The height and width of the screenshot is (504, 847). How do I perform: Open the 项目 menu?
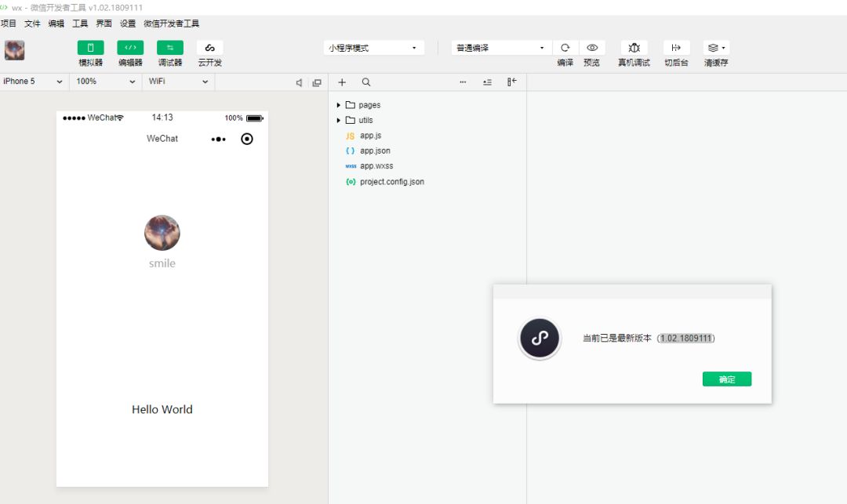pos(8,24)
